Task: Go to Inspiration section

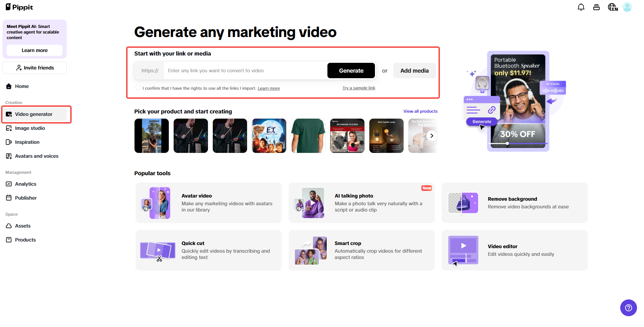Action: pyautogui.click(x=27, y=142)
